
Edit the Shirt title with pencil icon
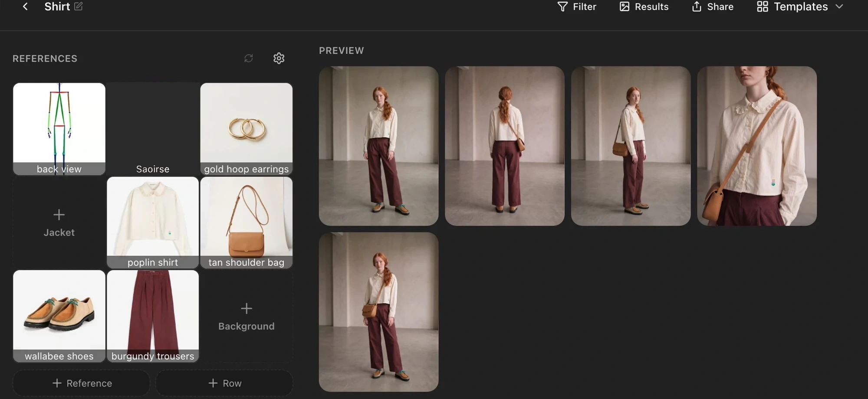[x=79, y=6]
